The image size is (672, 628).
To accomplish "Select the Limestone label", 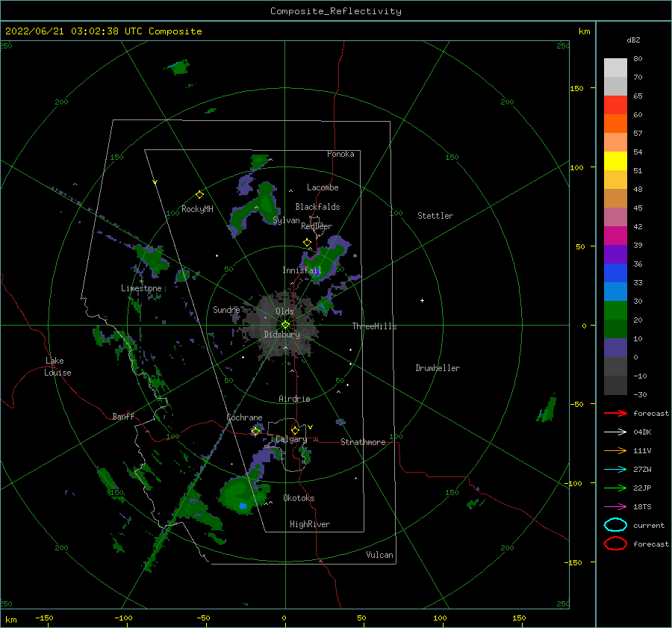I will tap(141, 288).
